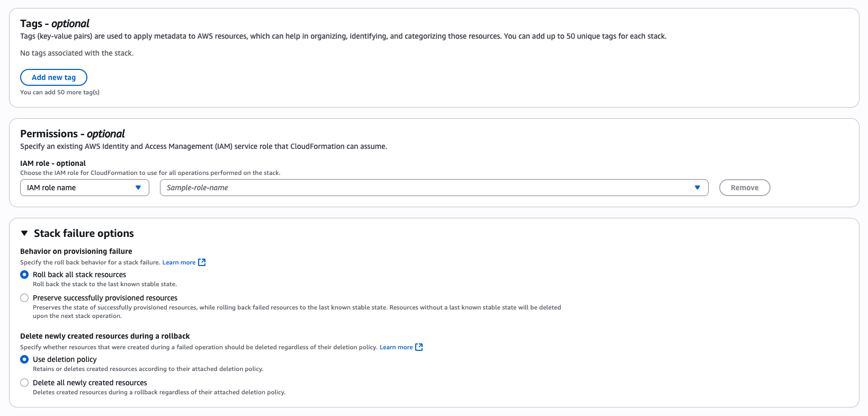
Task: Select the Use deletion policy radio button
Action: 24,359
